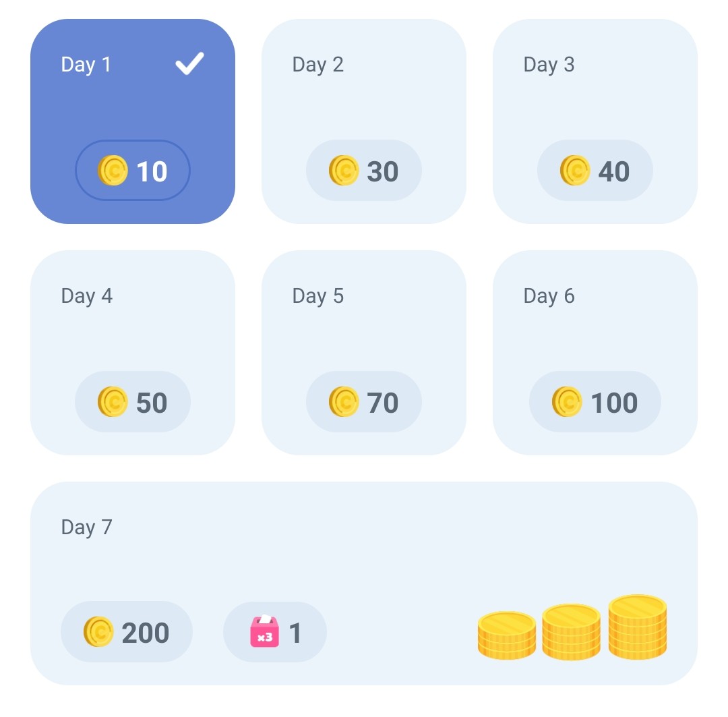Select the Day 6 card label

(549, 296)
